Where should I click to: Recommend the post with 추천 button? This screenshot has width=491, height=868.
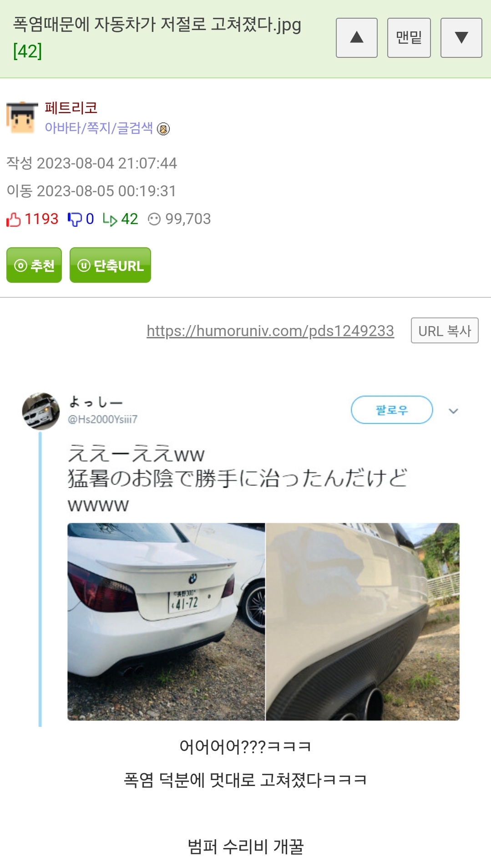[34, 265]
